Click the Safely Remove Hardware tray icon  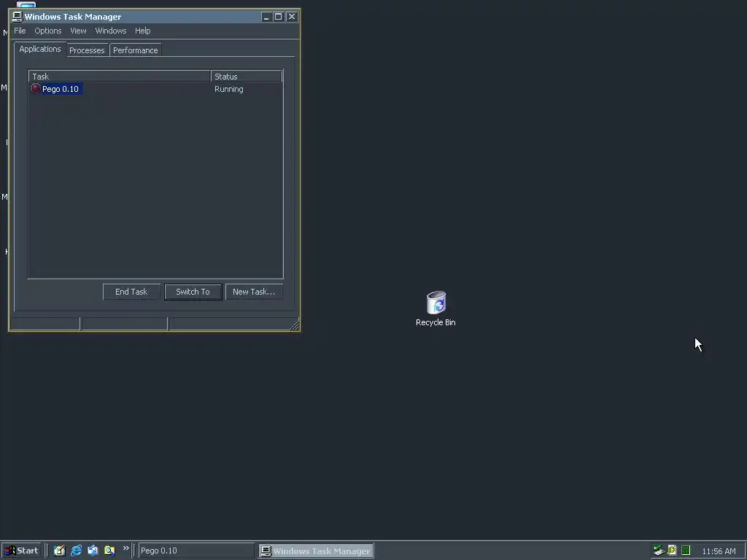pyautogui.click(x=659, y=551)
